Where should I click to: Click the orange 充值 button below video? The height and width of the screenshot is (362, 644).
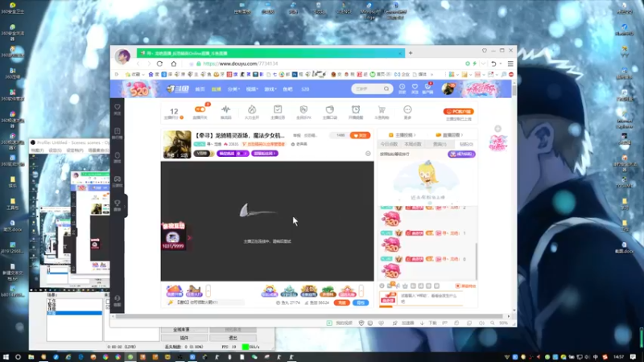[341, 302]
